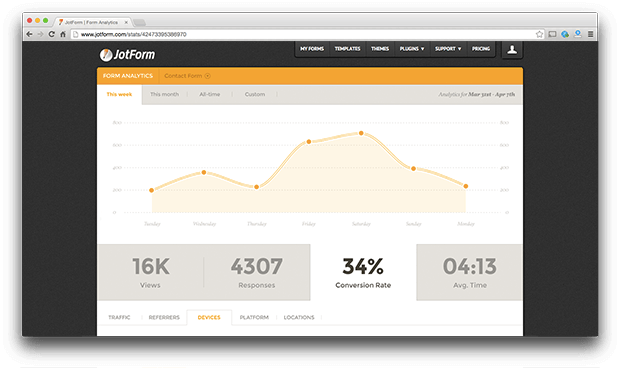
Task: Select the Custom date range tab
Action: (255, 94)
